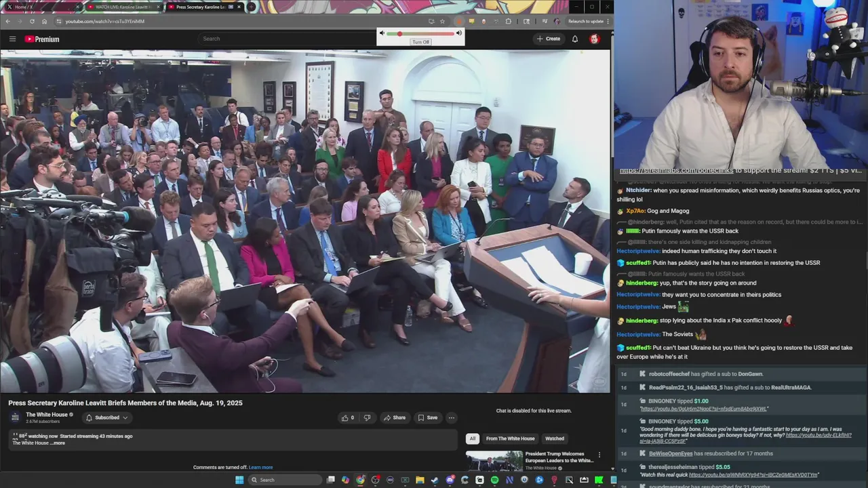Open browser extensions puzzle icon
Viewport: 868px width, 488px height.
[508, 21]
